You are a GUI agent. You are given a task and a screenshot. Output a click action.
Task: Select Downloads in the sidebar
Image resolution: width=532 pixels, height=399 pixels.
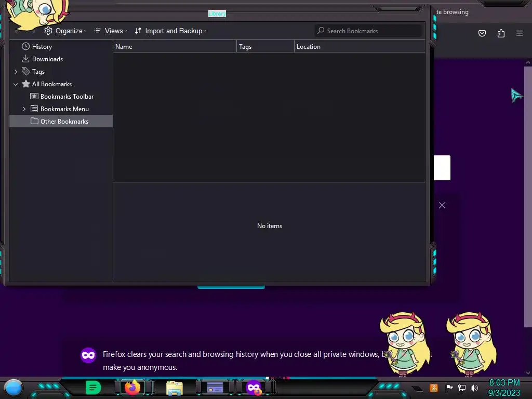point(61,59)
